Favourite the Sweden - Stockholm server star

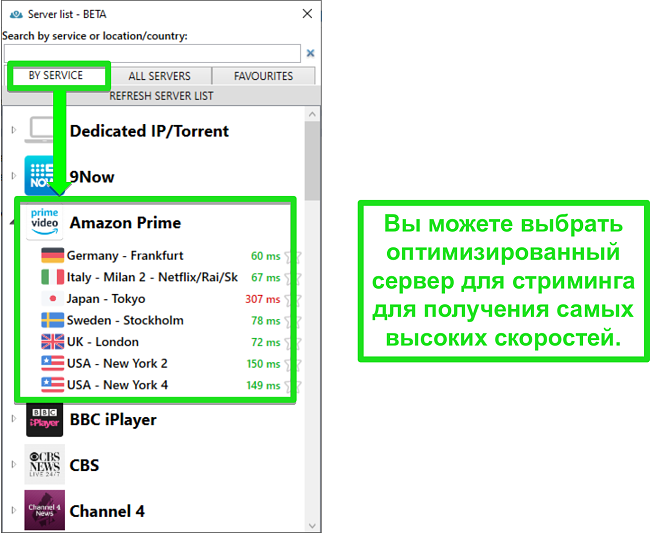(x=293, y=321)
